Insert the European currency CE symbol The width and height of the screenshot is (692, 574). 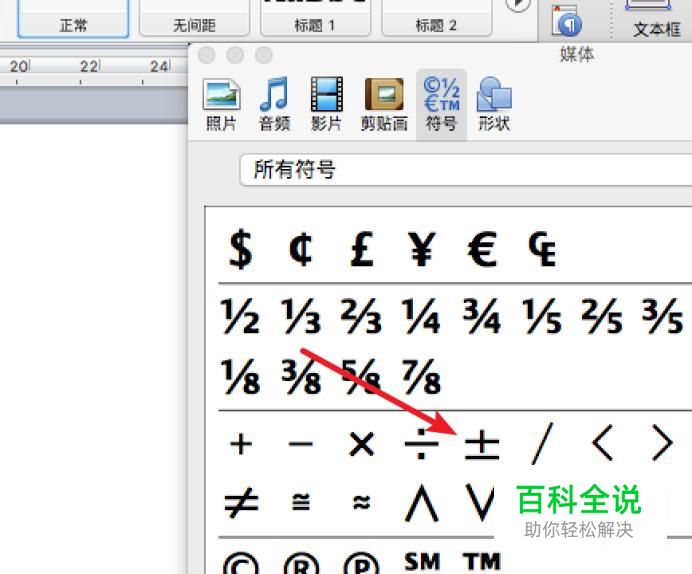(542, 249)
